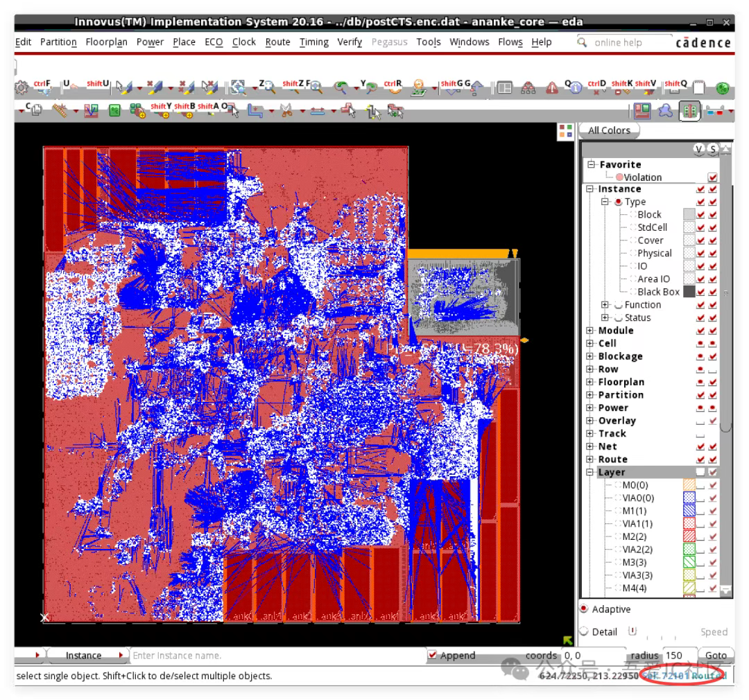Click the Zoom In (Z) magnifier icon
This screenshot has width=749, height=700.
[x=269, y=87]
